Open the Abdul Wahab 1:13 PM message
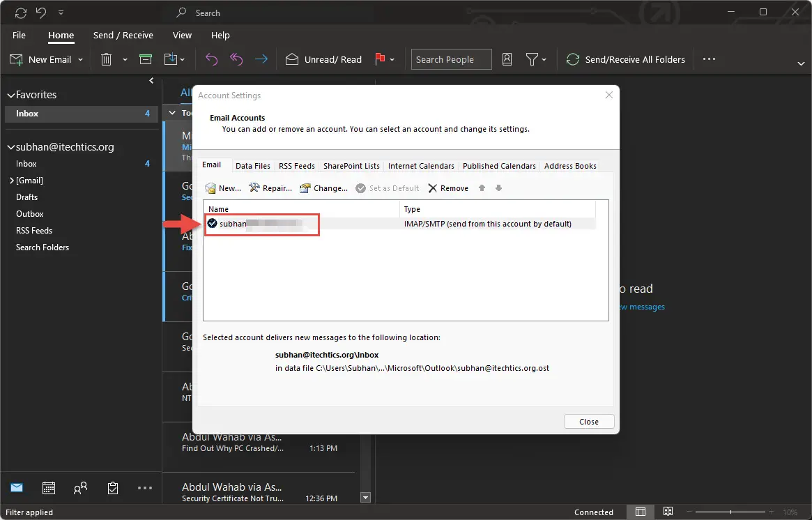The image size is (812, 520). point(259,443)
